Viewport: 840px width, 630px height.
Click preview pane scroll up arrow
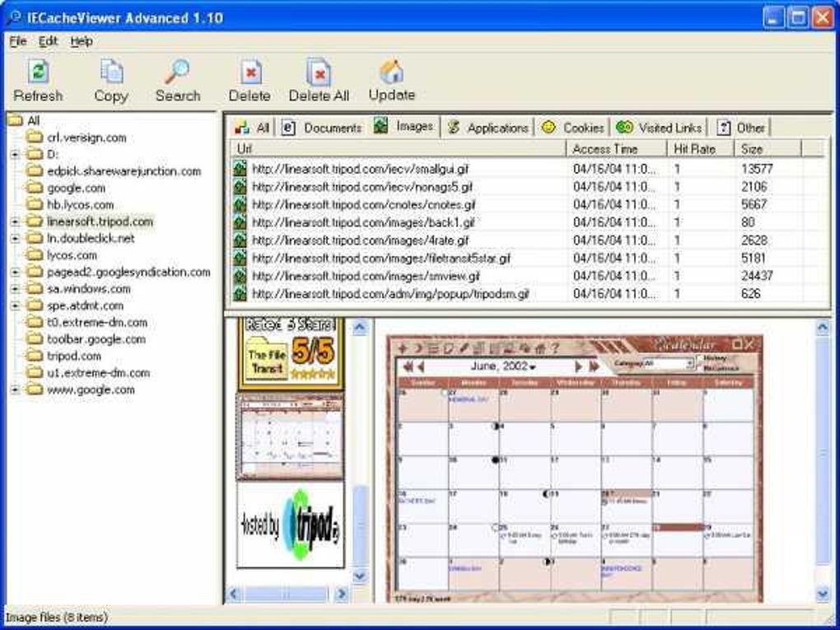(x=823, y=327)
